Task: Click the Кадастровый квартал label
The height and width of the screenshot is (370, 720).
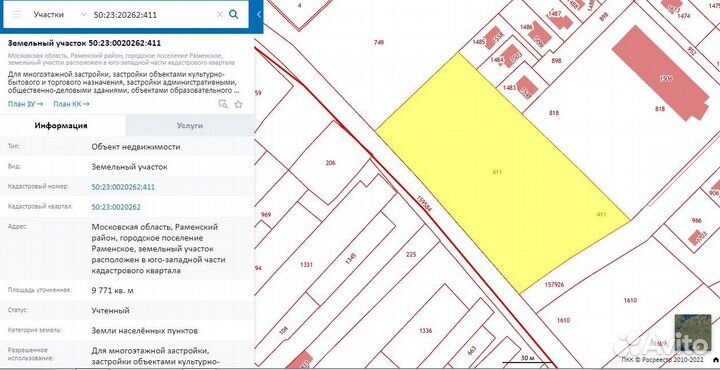Action: click(41, 207)
